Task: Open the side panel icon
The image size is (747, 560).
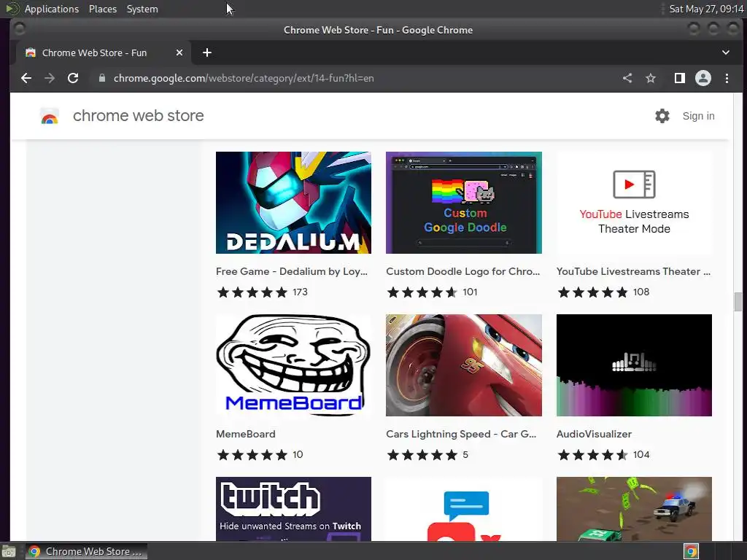Action: (680, 78)
